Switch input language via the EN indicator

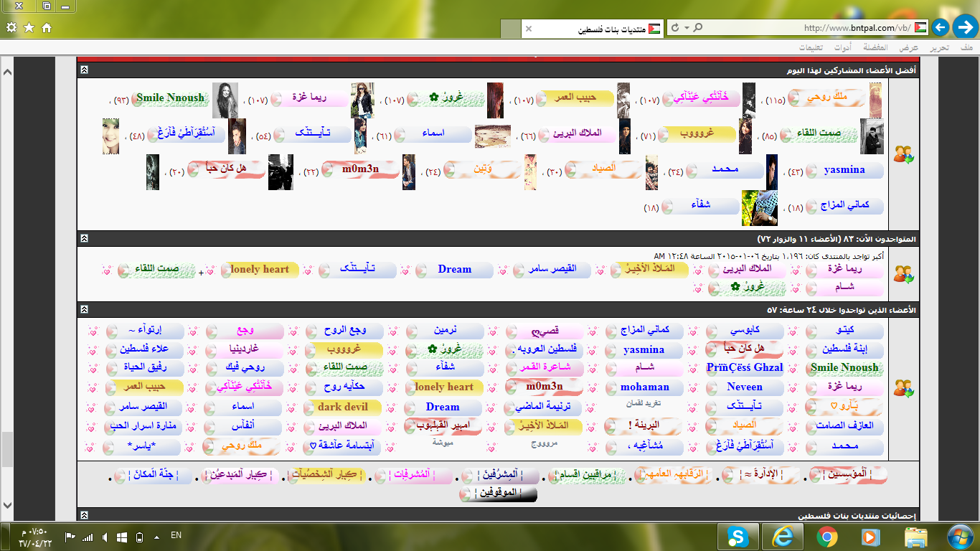pos(176,535)
